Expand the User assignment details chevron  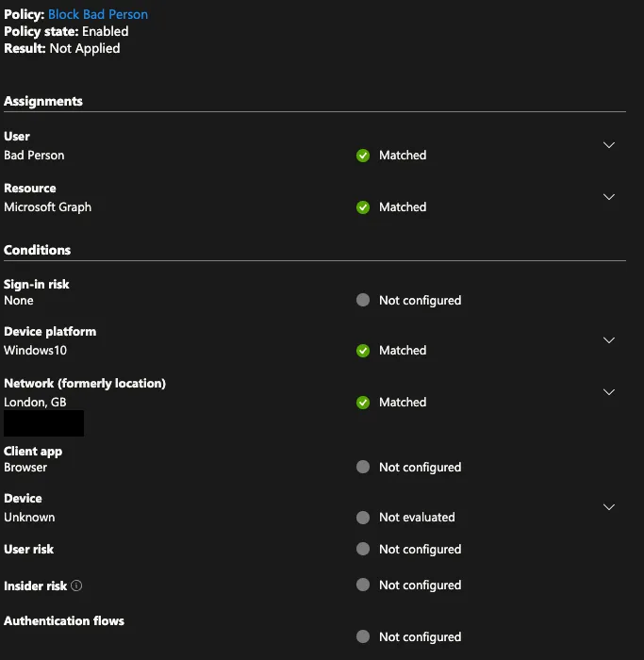[x=609, y=145]
